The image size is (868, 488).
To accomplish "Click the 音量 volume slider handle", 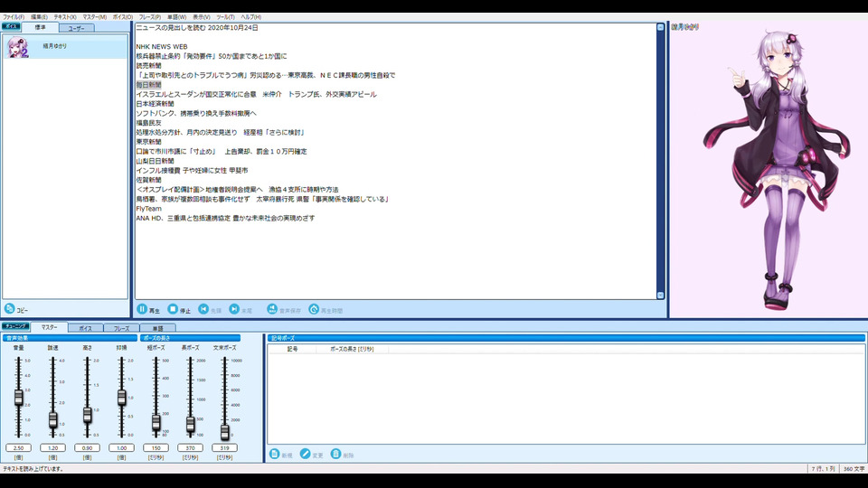I will pos(19,398).
